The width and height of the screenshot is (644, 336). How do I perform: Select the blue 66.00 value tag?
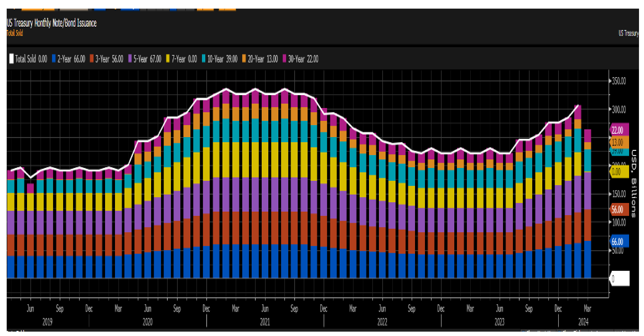pyautogui.click(x=620, y=241)
